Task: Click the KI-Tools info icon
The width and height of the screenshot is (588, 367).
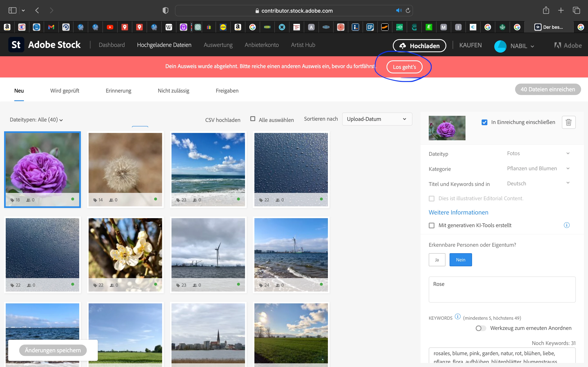Action: [566, 225]
